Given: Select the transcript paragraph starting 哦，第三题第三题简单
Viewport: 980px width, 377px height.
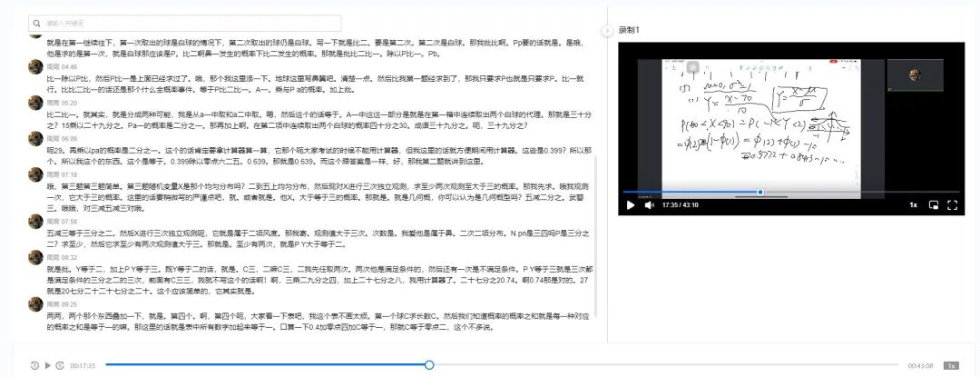Looking at the screenshot, I should coord(318,197).
